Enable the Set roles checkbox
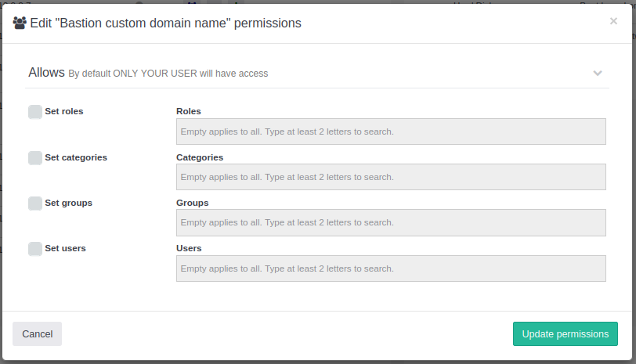The image size is (636, 364). click(x=35, y=112)
